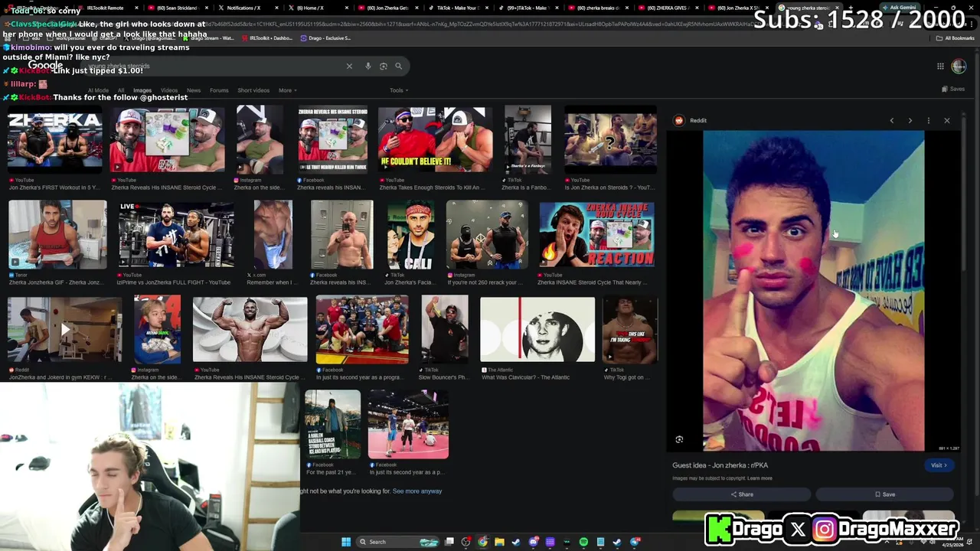Show the next image in preview panel
980x551 pixels.
point(910,121)
